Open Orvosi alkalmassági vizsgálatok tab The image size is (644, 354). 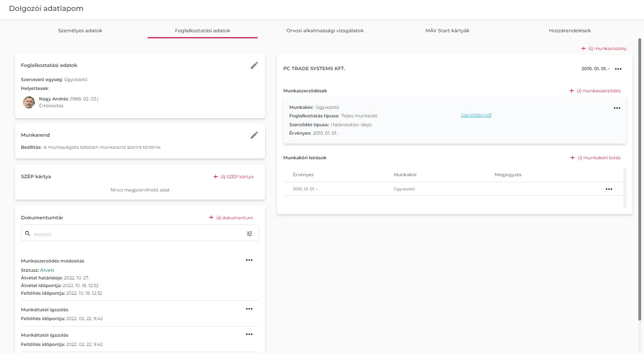pyautogui.click(x=325, y=31)
